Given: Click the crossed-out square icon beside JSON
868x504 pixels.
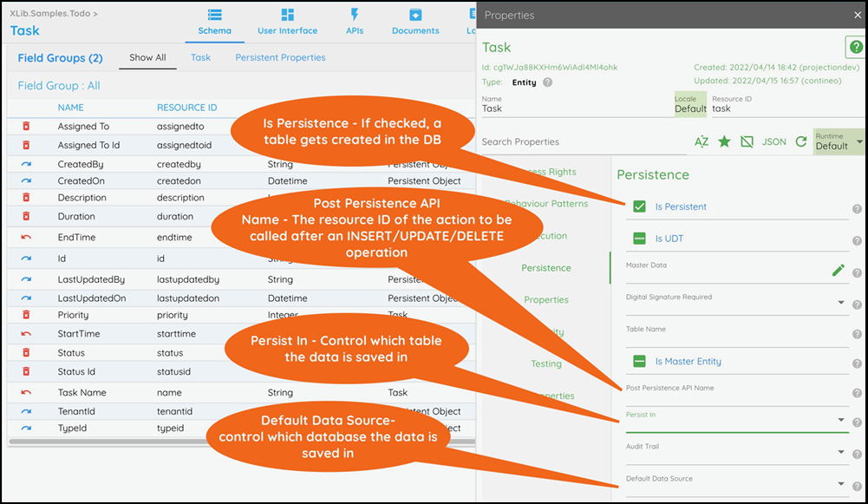Looking at the screenshot, I should [747, 141].
